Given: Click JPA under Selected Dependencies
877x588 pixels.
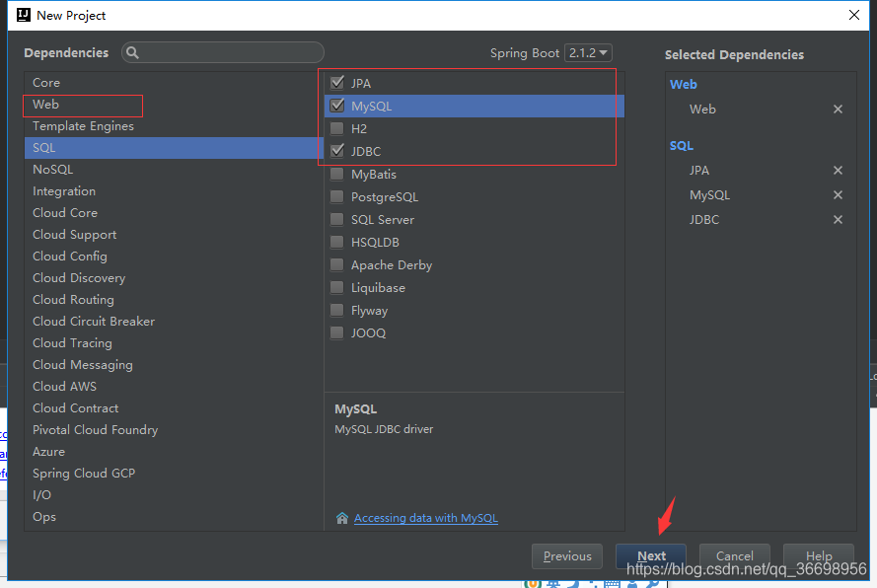Looking at the screenshot, I should [x=699, y=170].
